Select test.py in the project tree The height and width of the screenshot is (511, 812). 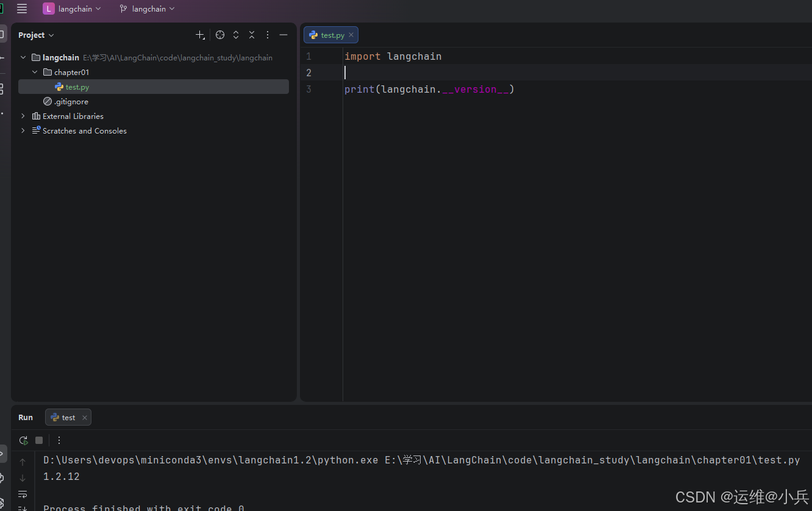[154, 87]
